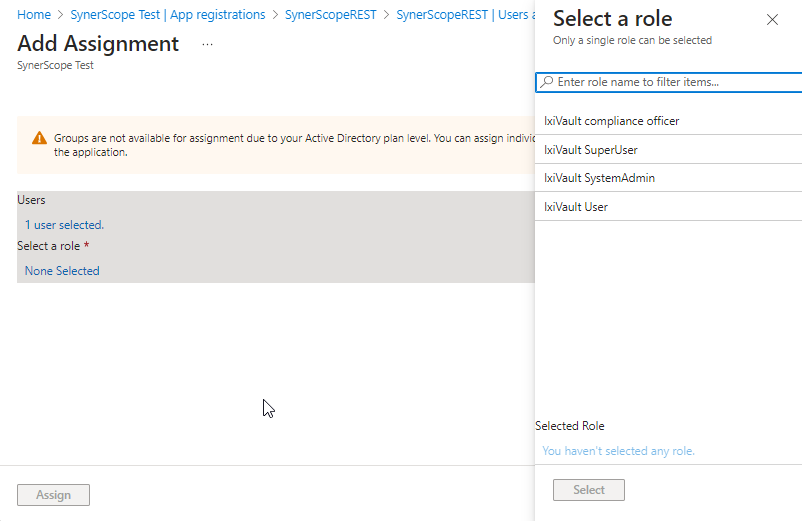
Task: Open more options ellipsis beside Add Assignment
Action: pyautogui.click(x=208, y=45)
